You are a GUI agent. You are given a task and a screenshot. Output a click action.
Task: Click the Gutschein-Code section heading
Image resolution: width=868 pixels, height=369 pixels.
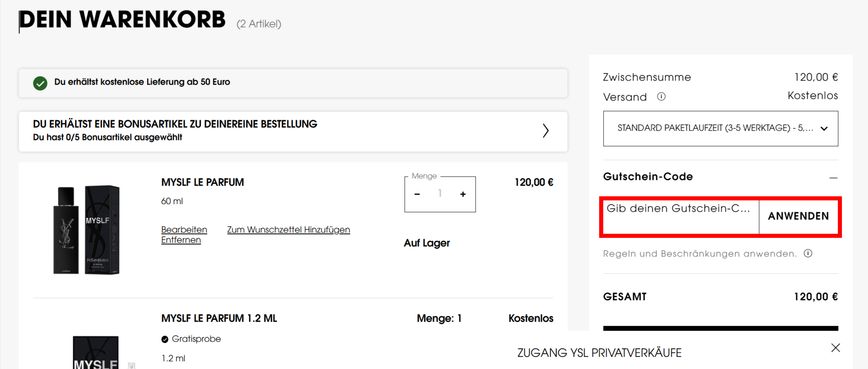point(648,176)
